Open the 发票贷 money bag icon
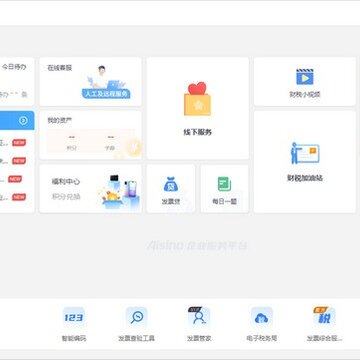Screen dimensions: 360x360 (x=171, y=184)
